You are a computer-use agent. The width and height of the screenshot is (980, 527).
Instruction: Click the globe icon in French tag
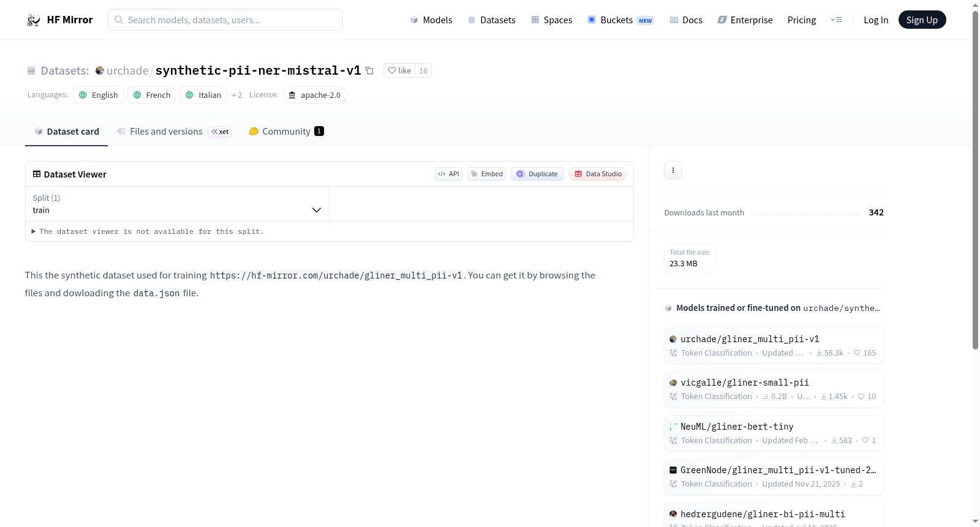pos(137,95)
